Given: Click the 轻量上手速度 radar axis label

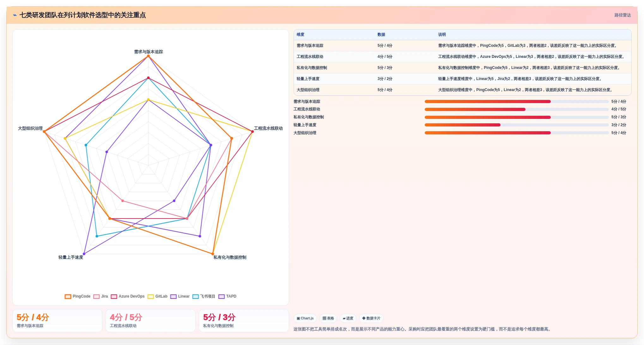Looking at the screenshot, I should [71, 257].
